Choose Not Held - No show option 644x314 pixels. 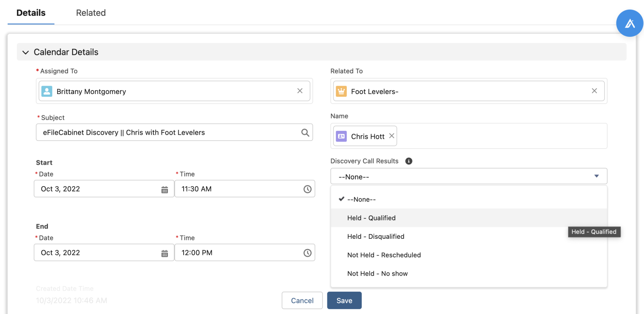[469, 273]
